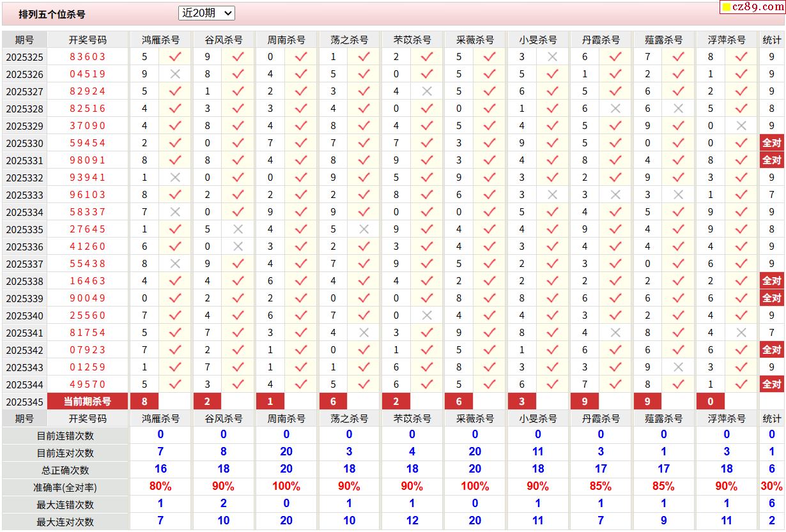Screen dimensions: 786x532
Task: Click the 准确率(全对率) row label
Action: coord(65,487)
